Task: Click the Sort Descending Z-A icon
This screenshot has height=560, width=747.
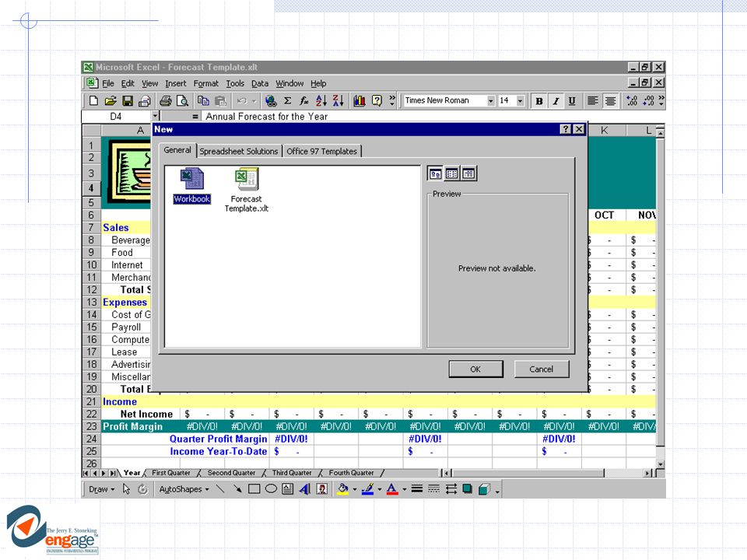Action: tap(338, 100)
